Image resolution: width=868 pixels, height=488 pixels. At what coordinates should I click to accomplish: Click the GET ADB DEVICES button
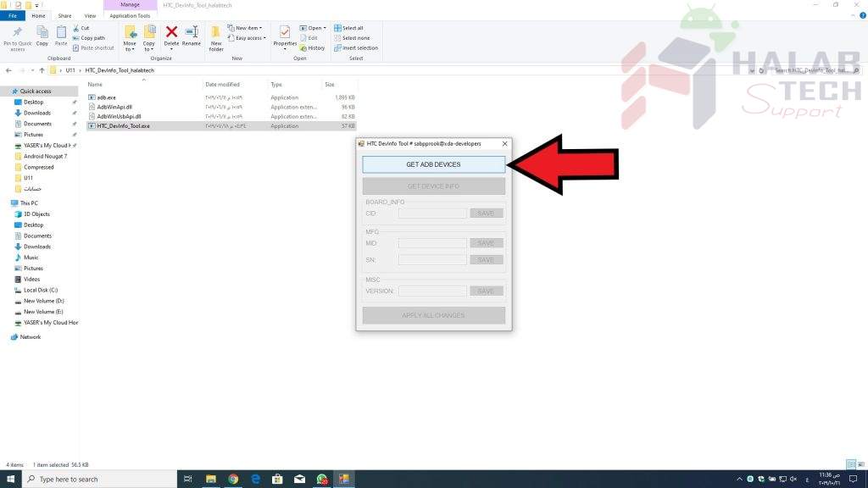point(433,164)
